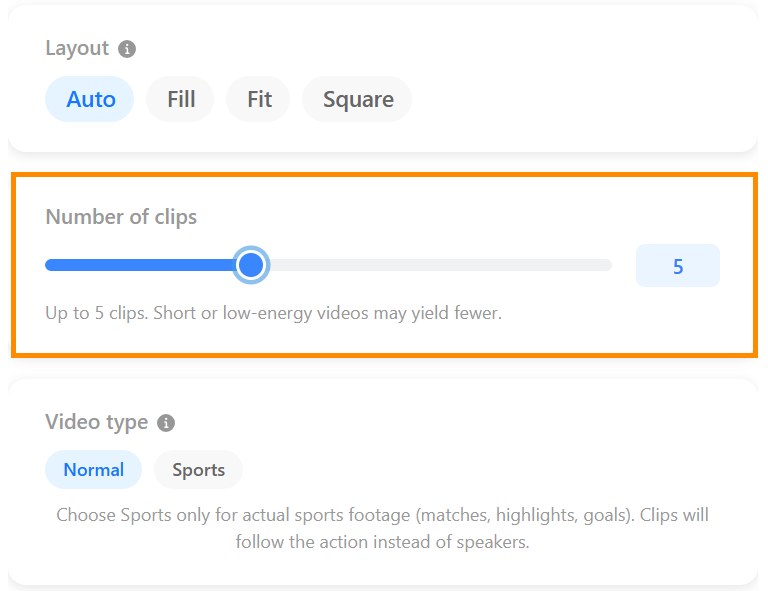Focus the clips count field showing 5
This screenshot has width=768, height=591.
tap(678, 266)
